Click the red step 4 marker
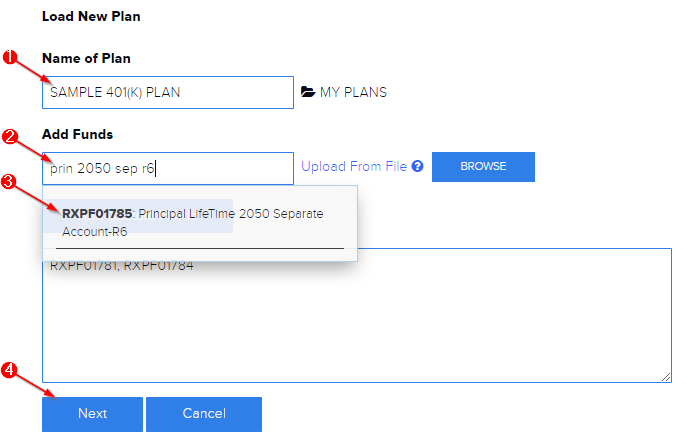Screen dimensions: 691x447 11,369
